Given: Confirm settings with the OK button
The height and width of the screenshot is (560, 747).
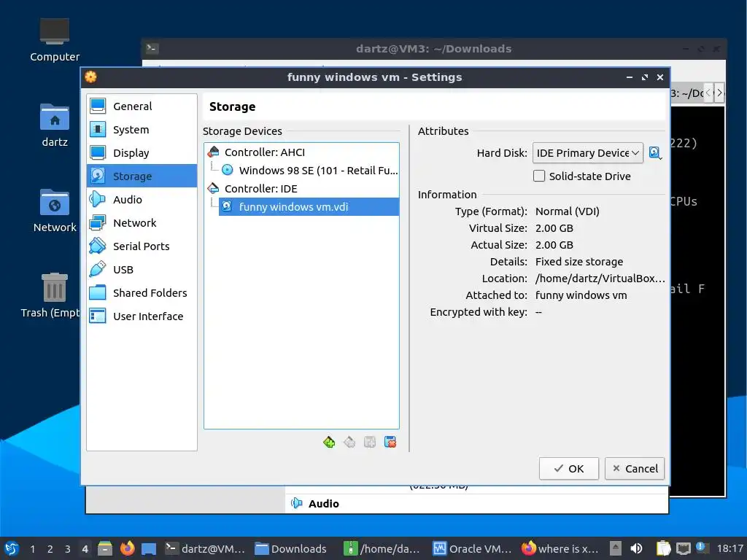Looking at the screenshot, I should click(568, 469).
